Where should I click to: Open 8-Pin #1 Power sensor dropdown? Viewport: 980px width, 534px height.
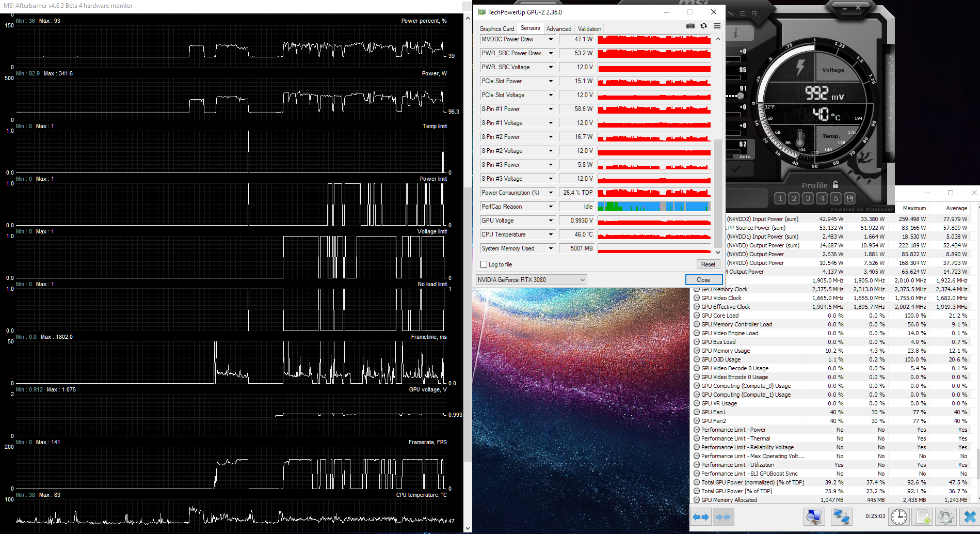(x=551, y=109)
